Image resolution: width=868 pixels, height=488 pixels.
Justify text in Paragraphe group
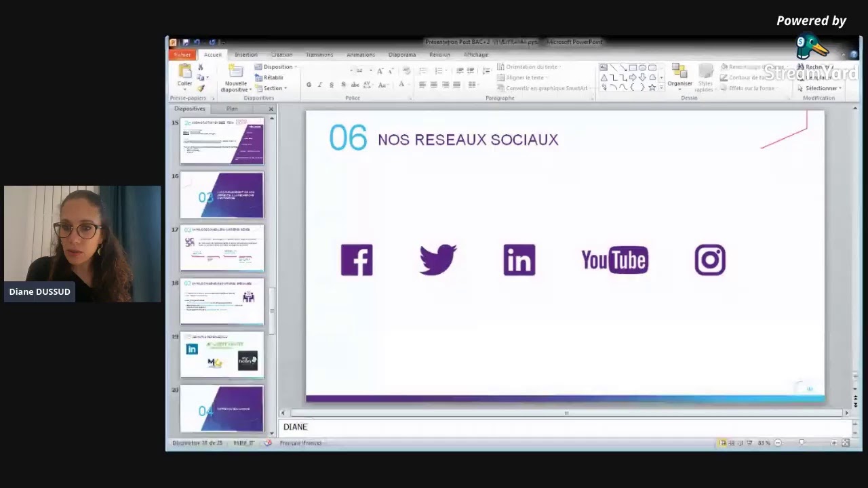456,85
